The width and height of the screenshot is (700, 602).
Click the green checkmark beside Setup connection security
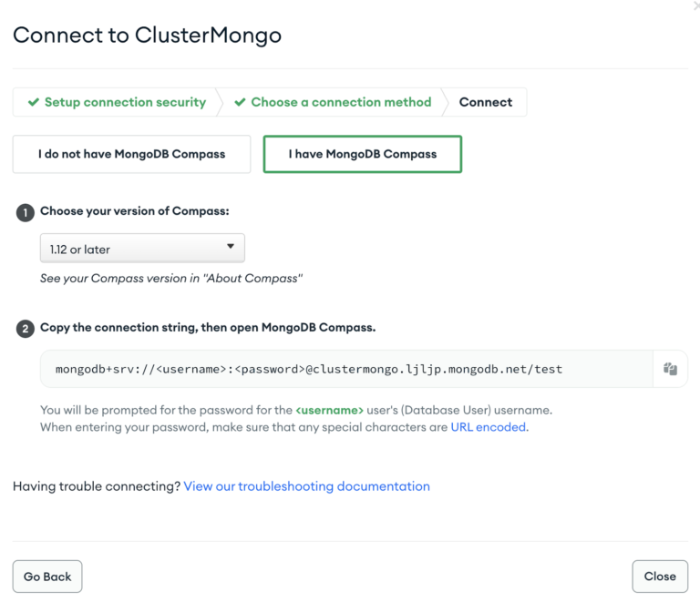coord(34,103)
